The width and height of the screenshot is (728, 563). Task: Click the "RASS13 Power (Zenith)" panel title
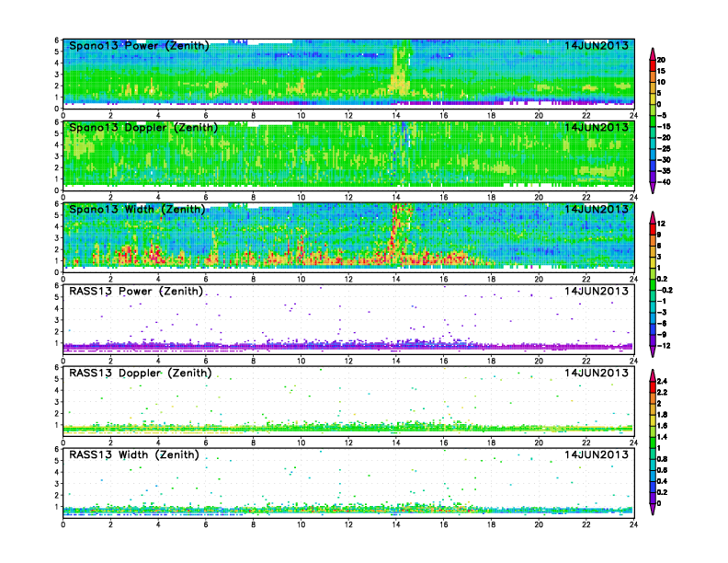point(136,292)
